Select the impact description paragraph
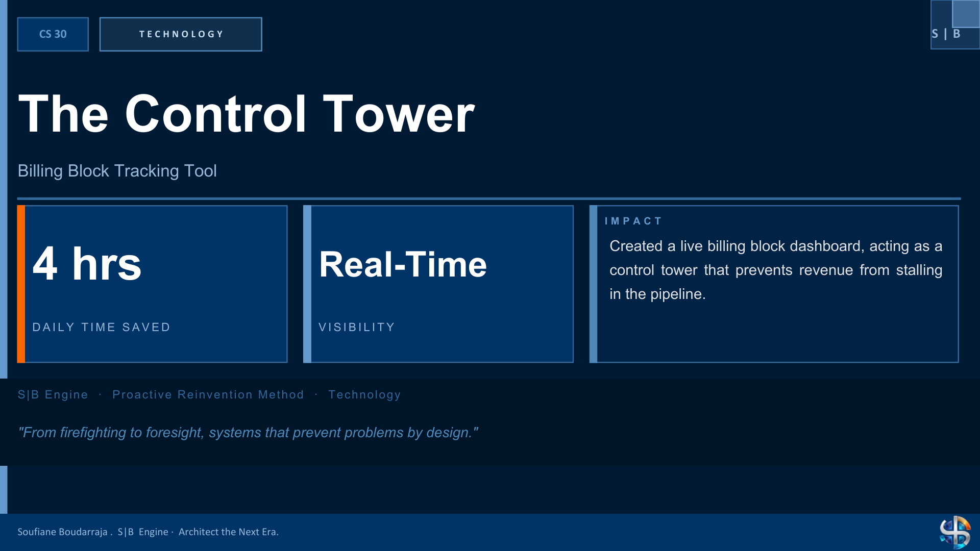The image size is (980, 551). pyautogui.click(x=776, y=270)
